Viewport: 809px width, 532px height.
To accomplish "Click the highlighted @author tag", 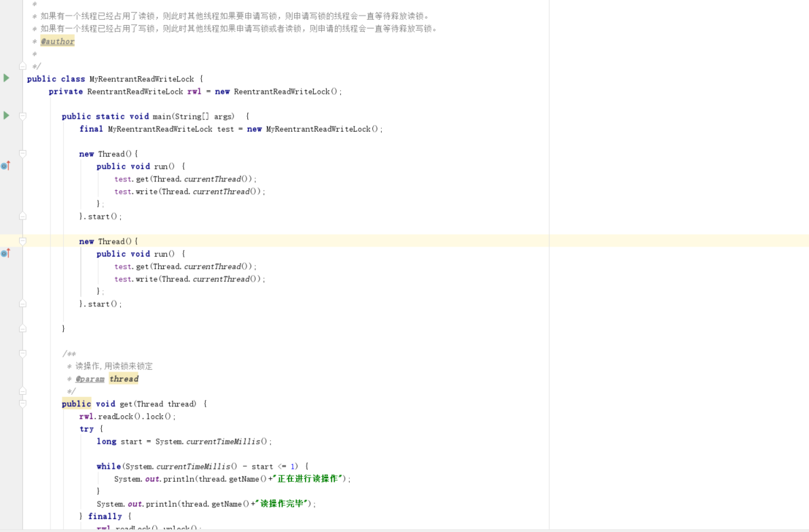I will coord(57,41).
